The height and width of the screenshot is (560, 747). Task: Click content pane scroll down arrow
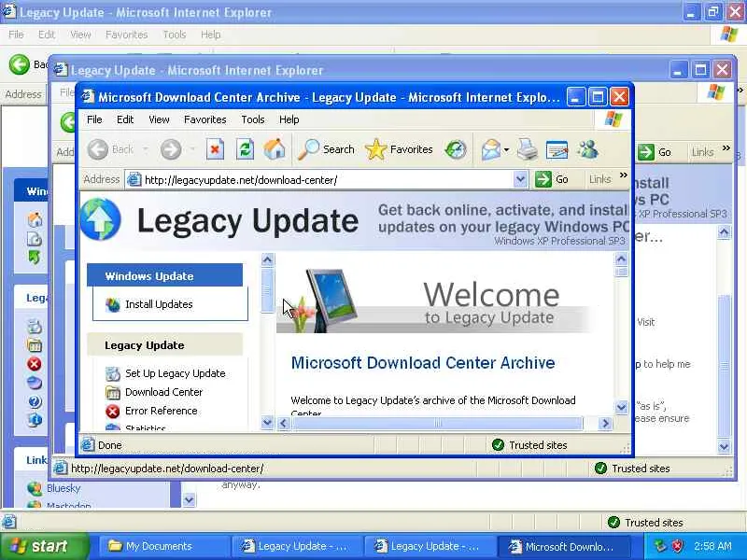point(621,407)
